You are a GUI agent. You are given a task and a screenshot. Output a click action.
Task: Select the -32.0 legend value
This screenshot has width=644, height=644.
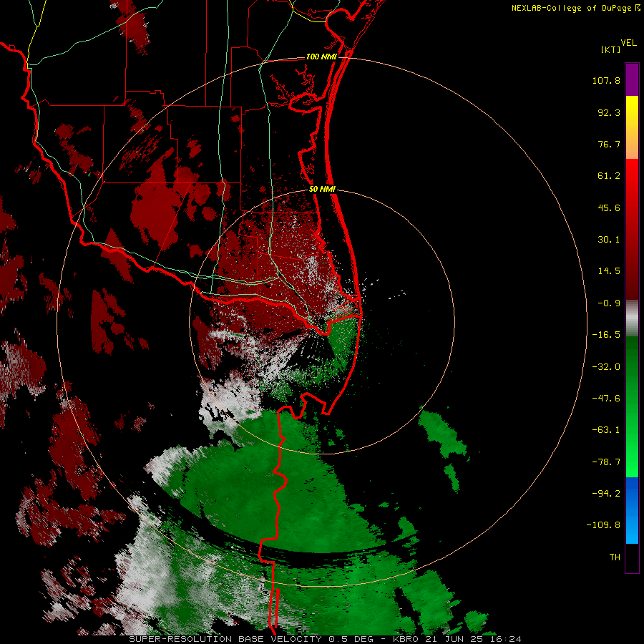click(606, 367)
